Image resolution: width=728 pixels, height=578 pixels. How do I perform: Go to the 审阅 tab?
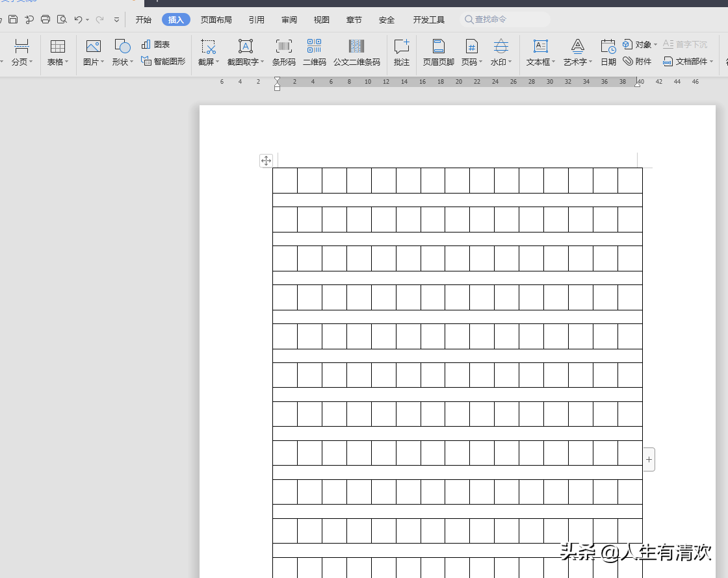point(289,19)
